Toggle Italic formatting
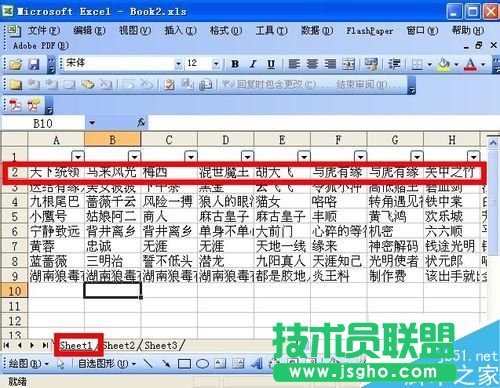Image resolution: width=500 pixels, height=388 pixels. click(x=253, y=64)
